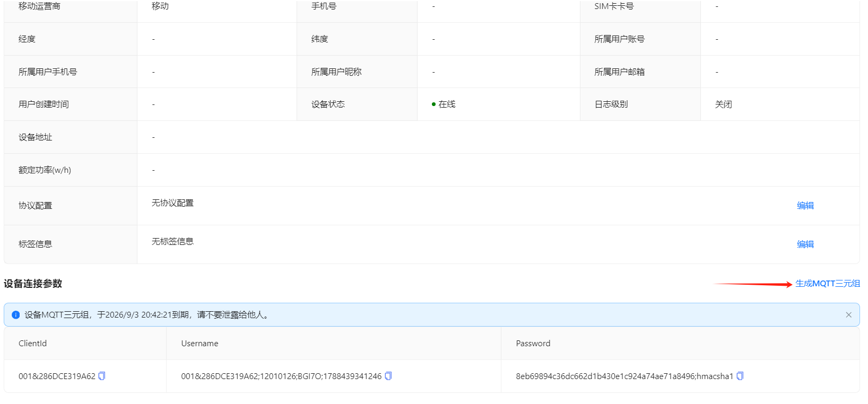Click the Password hash value text
Image resolution: width=868 pixels, height=404 pixels.
pyautogui.click(x=624, y=376)
